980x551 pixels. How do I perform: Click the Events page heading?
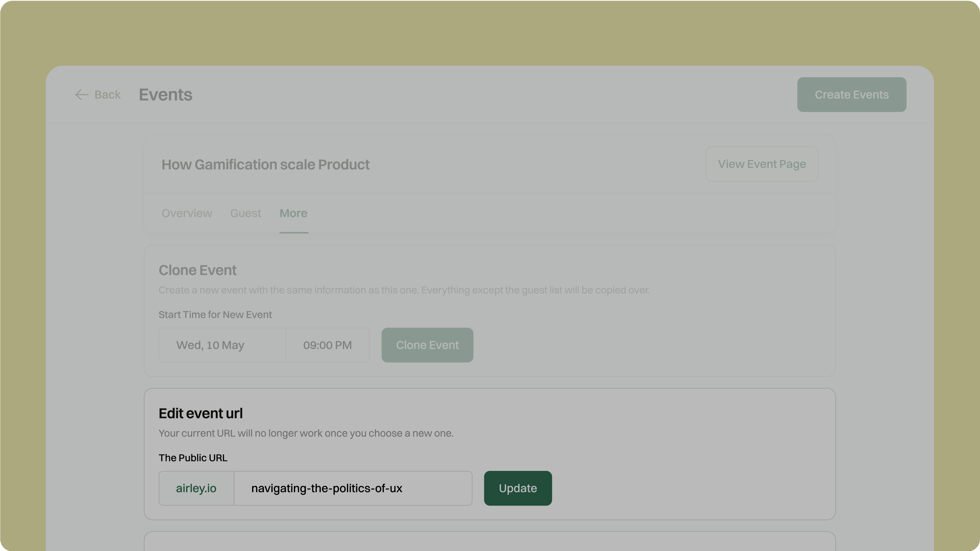tap(166, 95)
